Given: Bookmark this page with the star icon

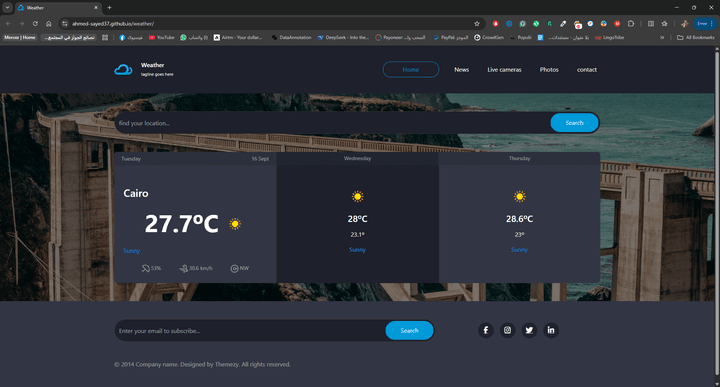Looking at the screenshot, I should click(x=477, y=23).
